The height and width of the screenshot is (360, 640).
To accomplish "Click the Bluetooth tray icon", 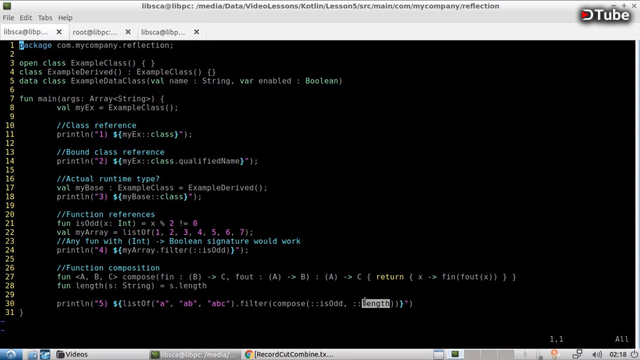I will [x=525, y=354].
